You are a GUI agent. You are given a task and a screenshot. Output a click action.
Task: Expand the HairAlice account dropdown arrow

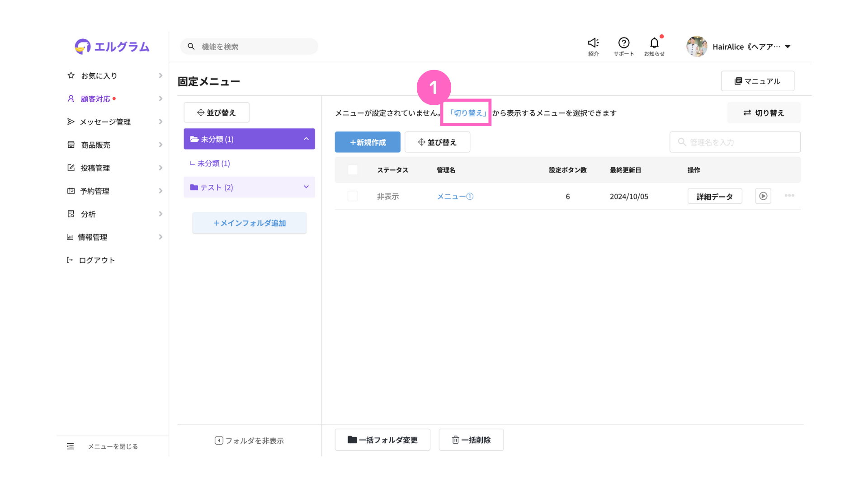[788, 47]
